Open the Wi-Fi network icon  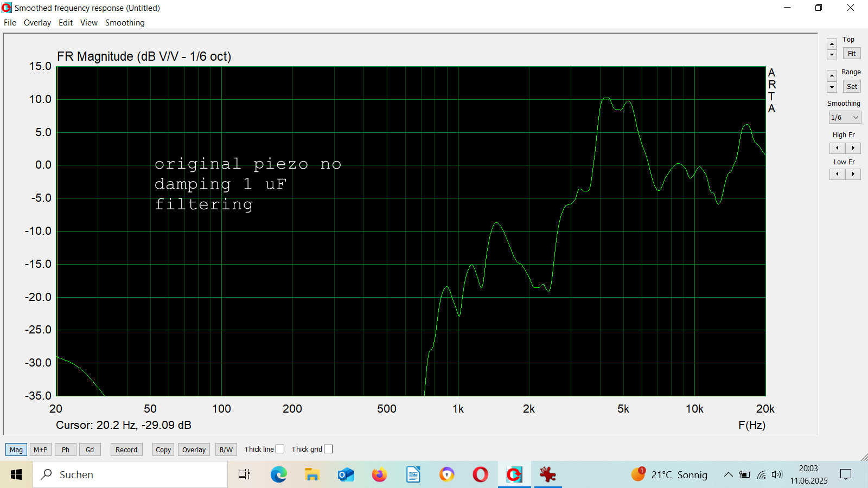click(x=762, y=474)
